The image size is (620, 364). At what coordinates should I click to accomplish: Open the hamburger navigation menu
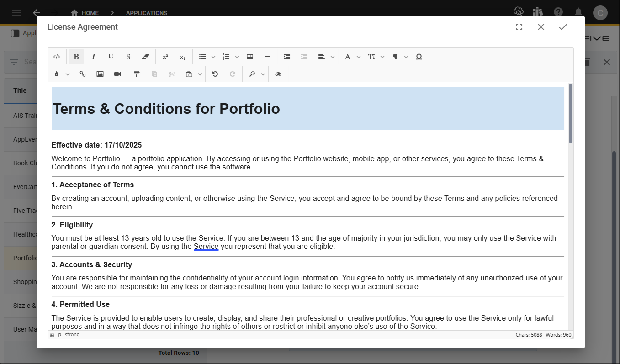tap(16, 13)
